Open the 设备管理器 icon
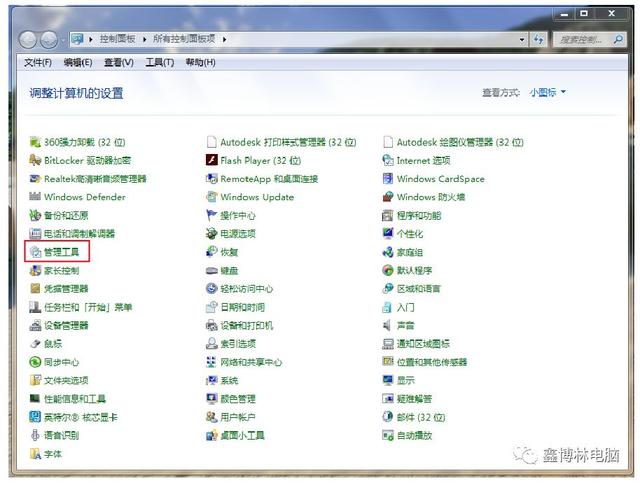Image resolution: width=640 pixels, height=483 pixels. (x=35, y=325)
